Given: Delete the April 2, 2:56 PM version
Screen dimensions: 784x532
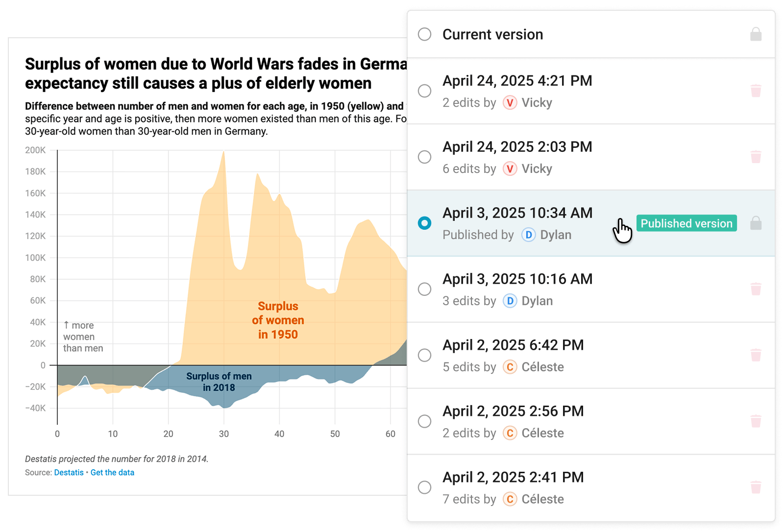Looking at the screenshot, I should tap(756, 421).
